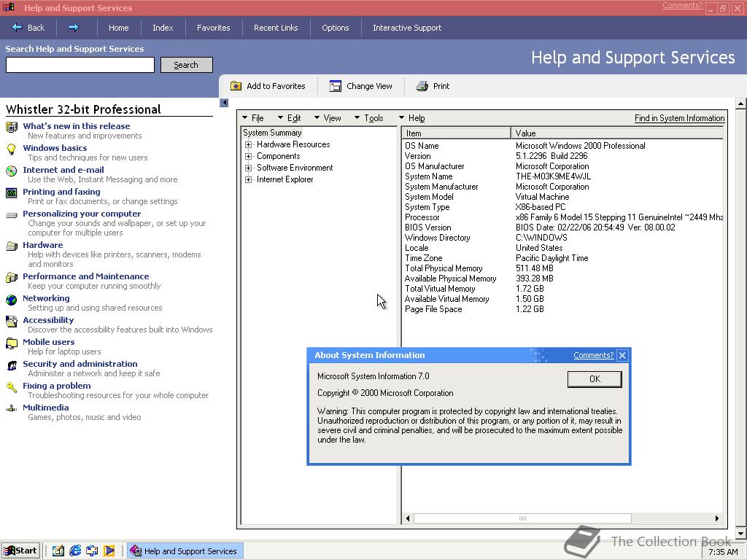Click the Internet and e-mail icon

(x=12, y=171)
